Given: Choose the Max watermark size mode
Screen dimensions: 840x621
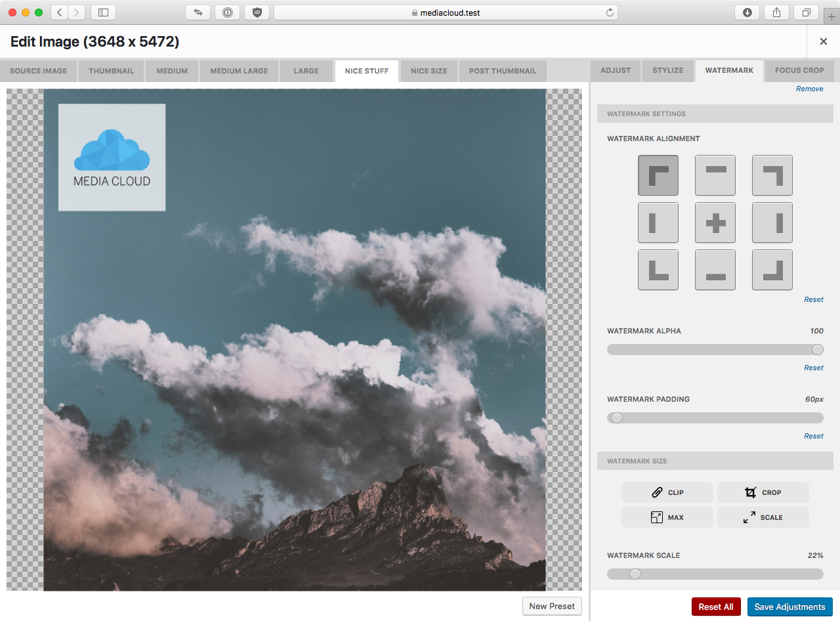Looking at the screenshot, I should (x=667, y=517).
